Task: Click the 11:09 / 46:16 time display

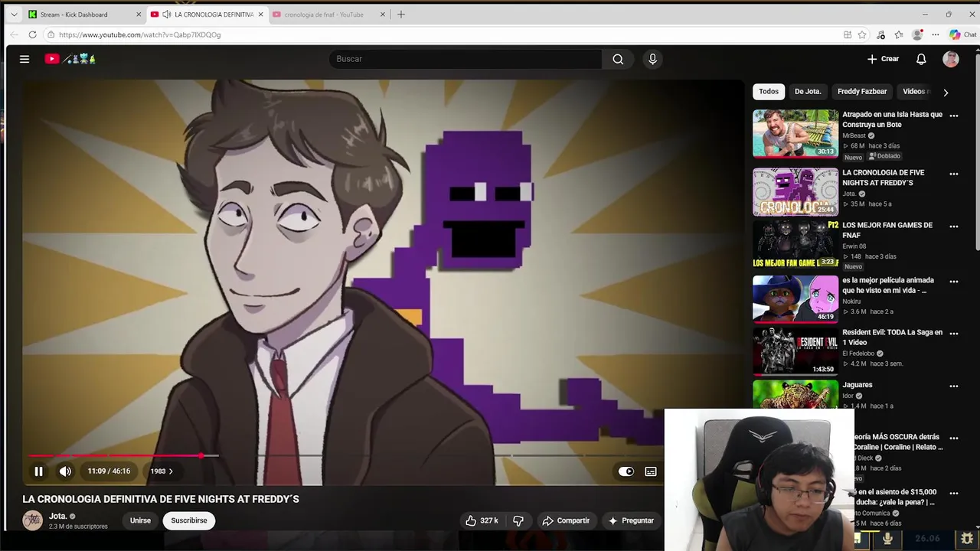Action: pyautogui.click(x=109, y=471)
